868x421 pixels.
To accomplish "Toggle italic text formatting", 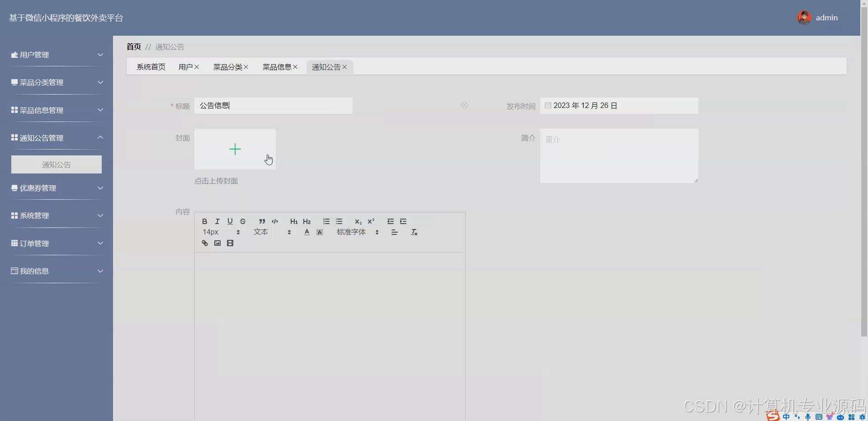I will click(x=217, y=221).
